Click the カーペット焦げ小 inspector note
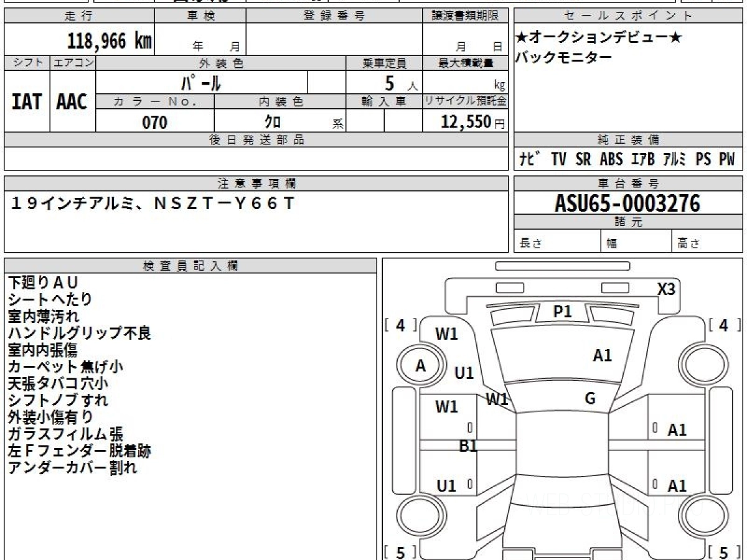The height and width of the screenshot is (560, 747). coord(65,366)
